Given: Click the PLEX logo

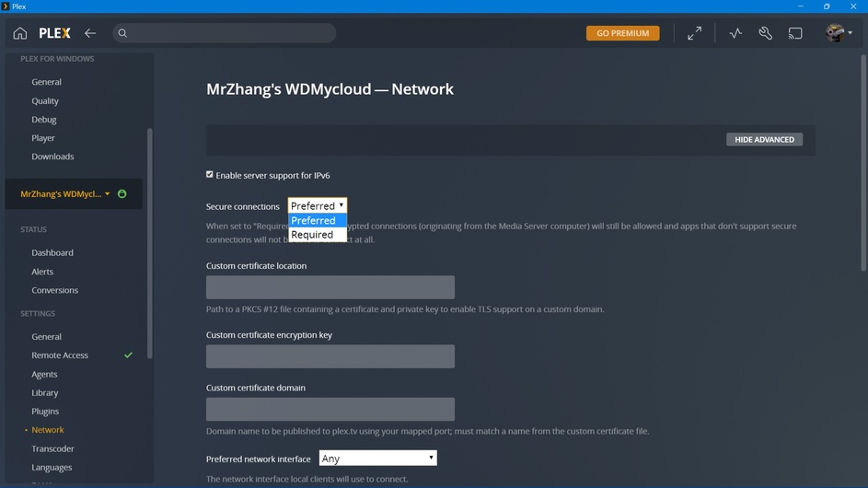Looking at the screenshot, I should point(55,33).
